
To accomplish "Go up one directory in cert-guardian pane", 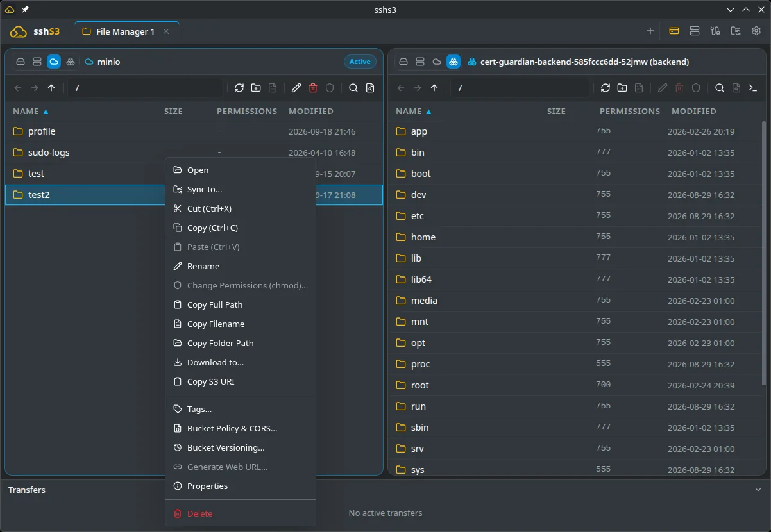I will (434, 88).
